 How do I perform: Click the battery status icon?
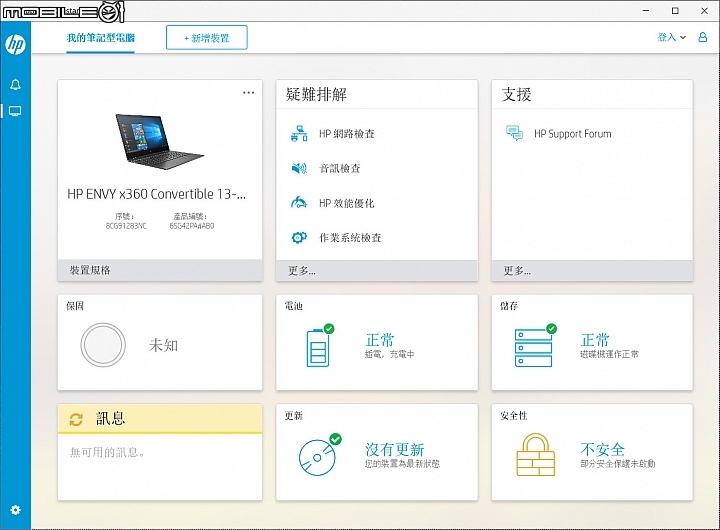pyautogui.click(x=320, y=346)
